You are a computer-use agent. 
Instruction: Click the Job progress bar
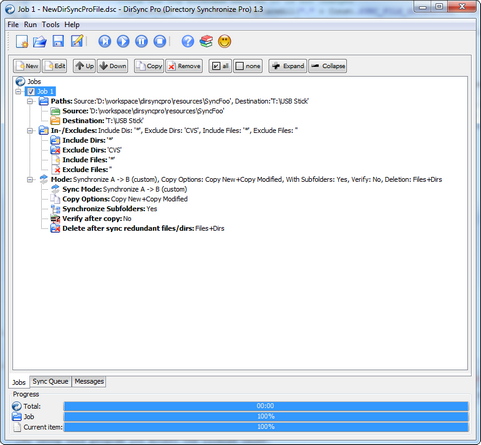click(266, 417)
